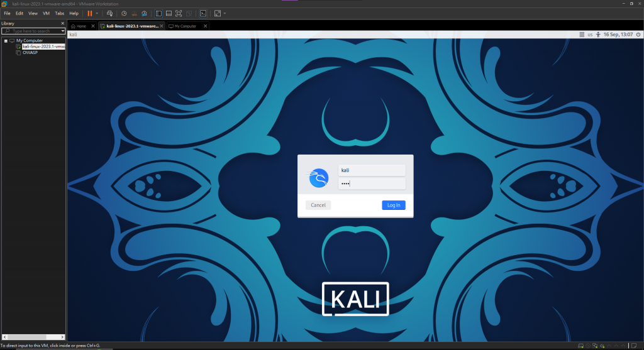
Task: Open the accessibility menu icon
Action: [598, 35]
